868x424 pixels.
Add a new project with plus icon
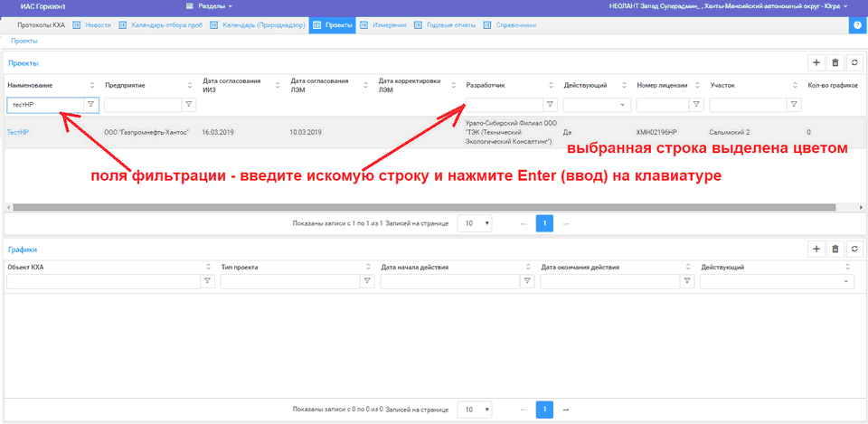tap(816, 63)
